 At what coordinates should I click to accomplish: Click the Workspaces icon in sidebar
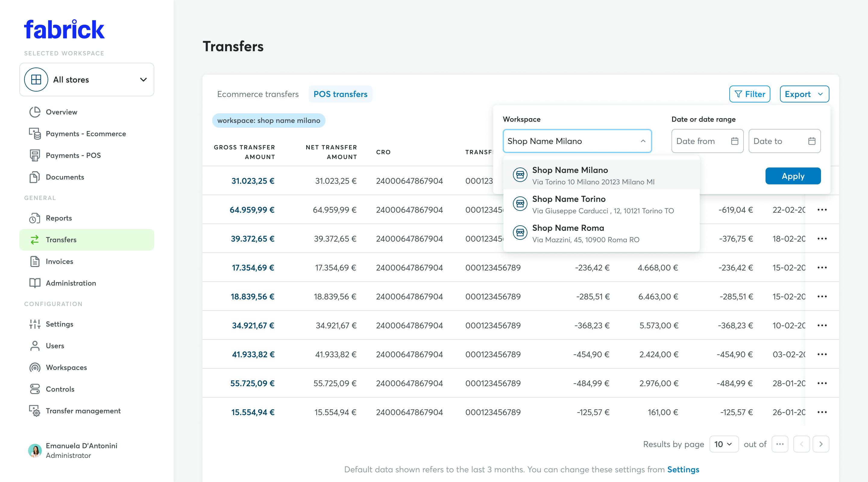pyautogui.click(x=34, y=367)
